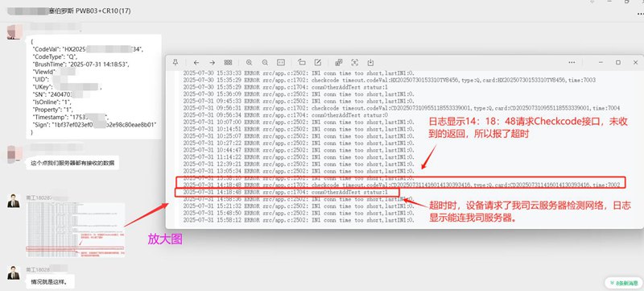Open the edit/annotate image tool
644x291 pixels.
pos(317,63)
